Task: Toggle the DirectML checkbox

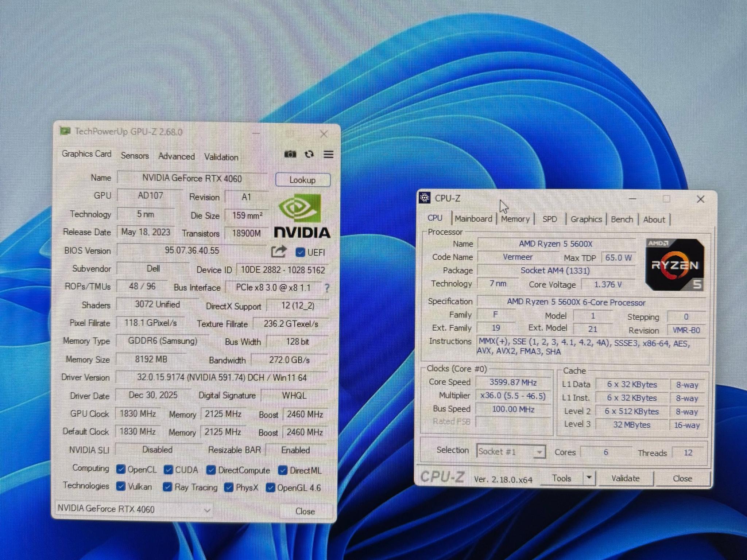Action: pos(283,470)
